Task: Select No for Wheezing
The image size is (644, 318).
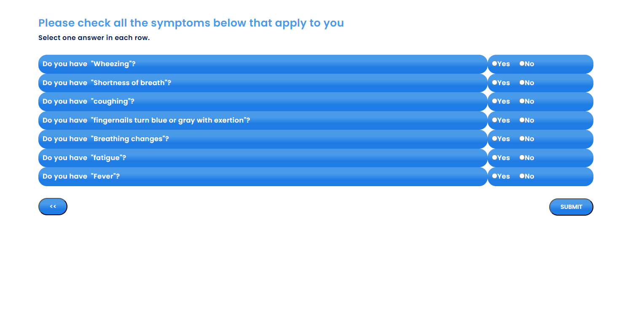Action: 522,64
